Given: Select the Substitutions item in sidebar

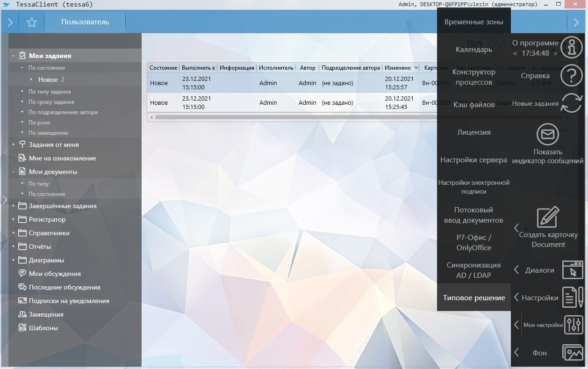Looking at the screenshot, I should tap(46, 314).
